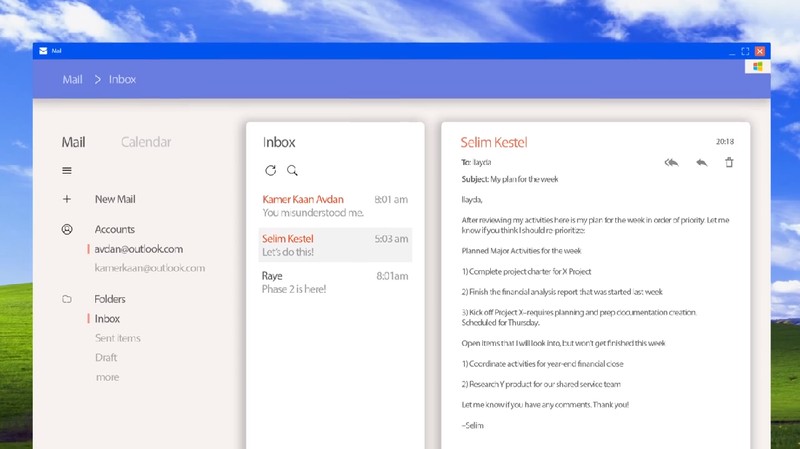800x449 pixels.
Task: Toggle the hamburger menu in sidebar
Action: [67, 170]
